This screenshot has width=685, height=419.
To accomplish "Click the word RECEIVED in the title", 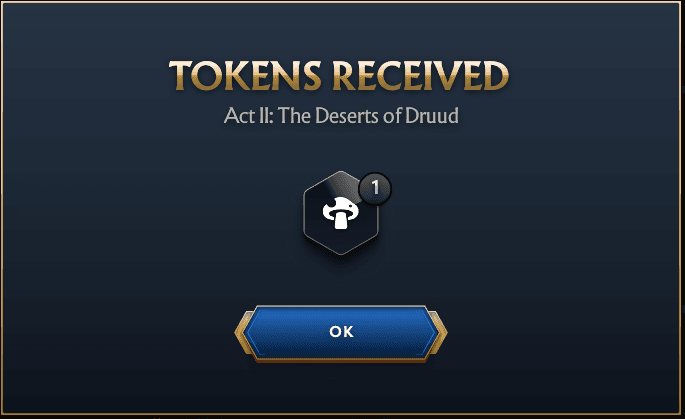I will [x=421, y=76].
